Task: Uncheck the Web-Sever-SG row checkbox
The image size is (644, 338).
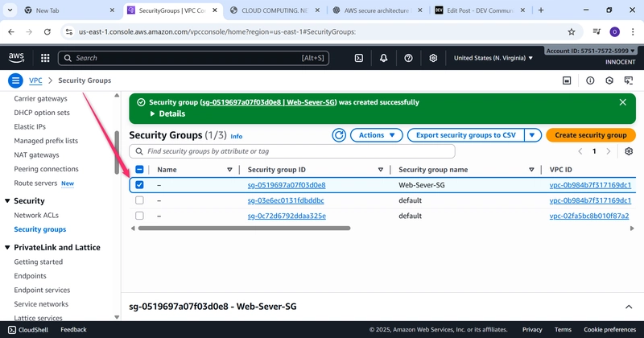Action: point(139,185)
